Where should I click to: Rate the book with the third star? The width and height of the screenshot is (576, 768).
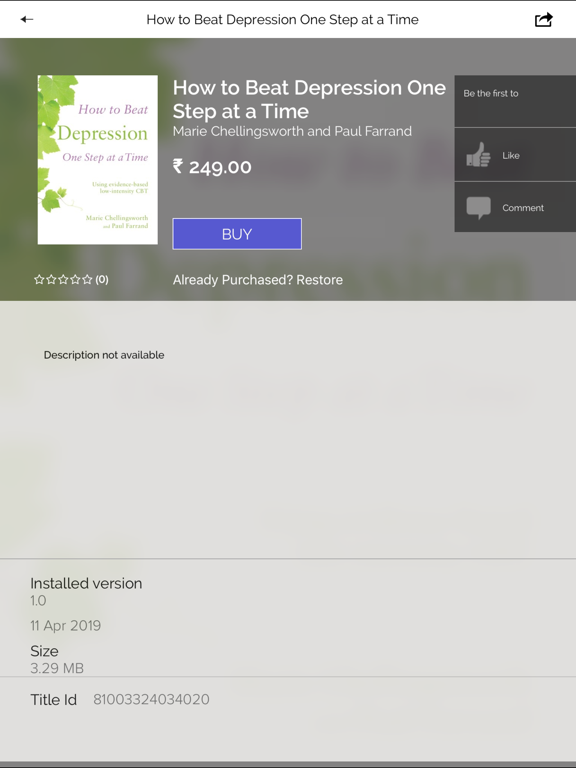[x=63, y=279]
